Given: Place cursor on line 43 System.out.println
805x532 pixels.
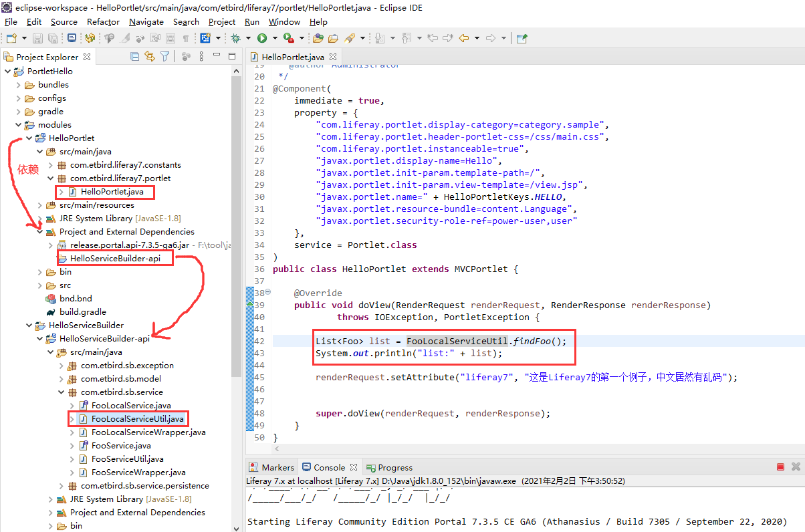Looking at the screenshot, I should (x=409, y=353).
